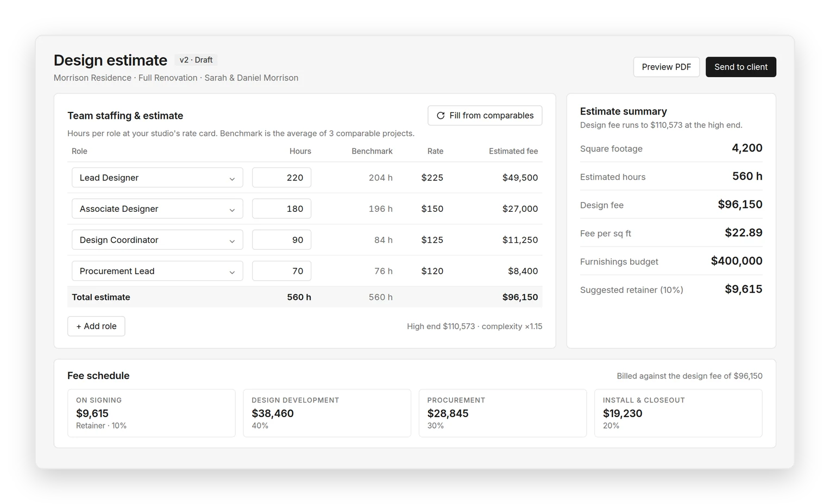Screen dimensions: 830x504
Task: Click the Billed against design fee note
Action: [x=689, y=376]
